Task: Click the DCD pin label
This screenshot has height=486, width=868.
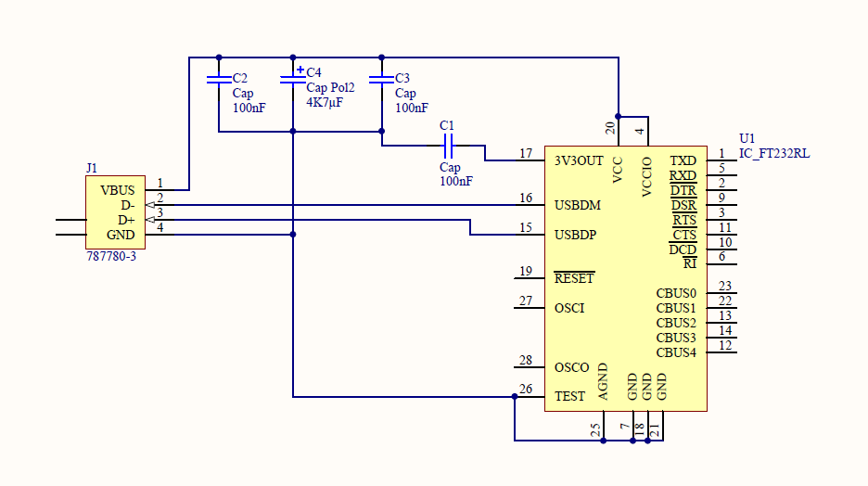Action: click(683, 249)
